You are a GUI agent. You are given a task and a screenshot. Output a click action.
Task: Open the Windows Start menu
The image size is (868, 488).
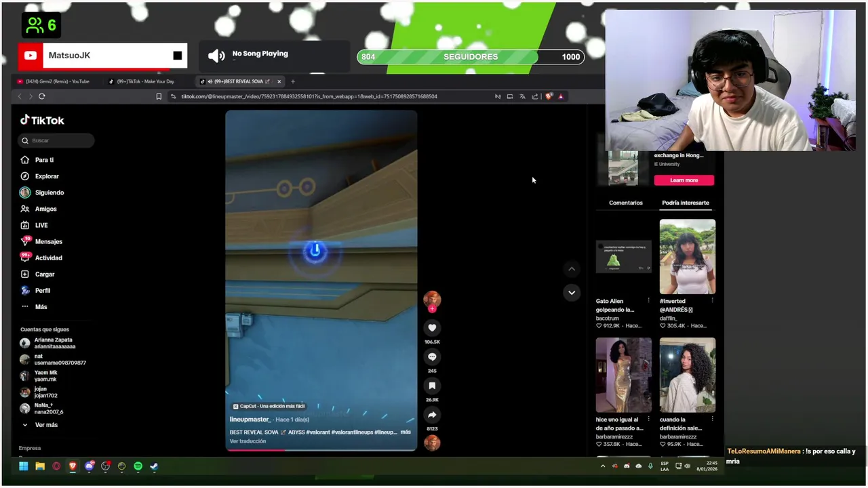(x=24, y=466)
